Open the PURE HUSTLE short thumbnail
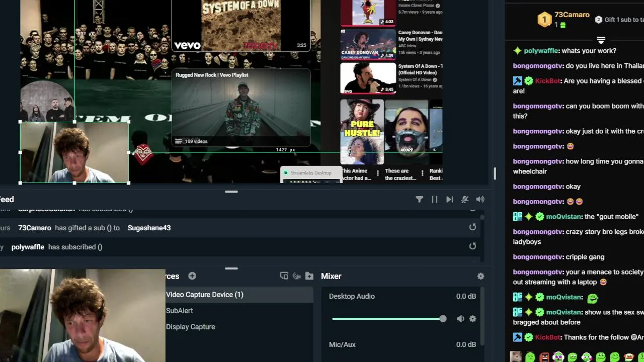 tap(362, 132)
